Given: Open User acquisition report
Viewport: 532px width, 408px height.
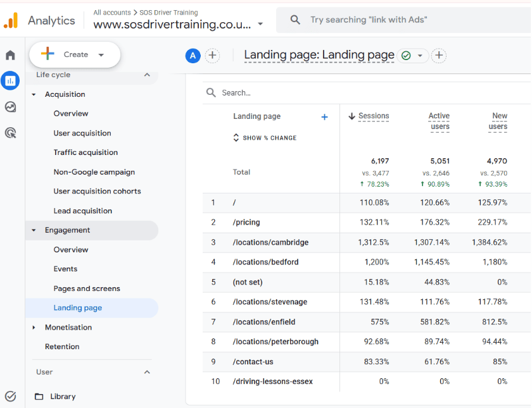Looking at the screenshot, I should (82, 133).
